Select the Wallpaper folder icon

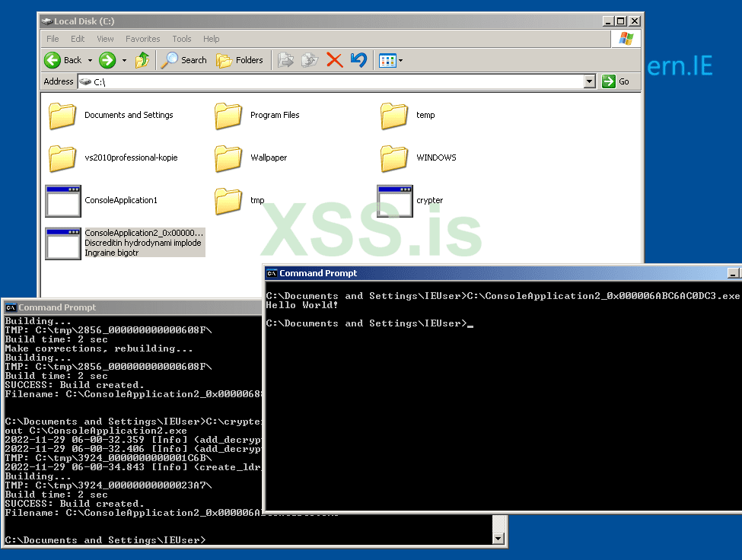(228, 158)
